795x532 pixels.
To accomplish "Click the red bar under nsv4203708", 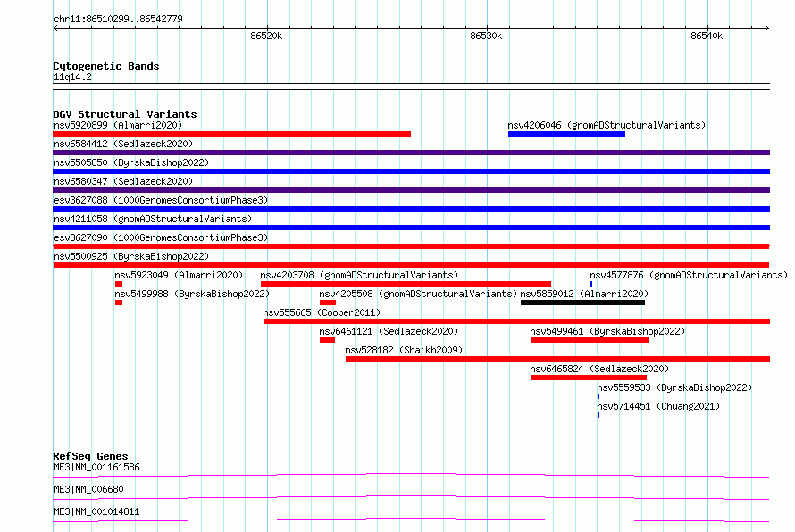I will pyautogui.click(x=406, y=284).
